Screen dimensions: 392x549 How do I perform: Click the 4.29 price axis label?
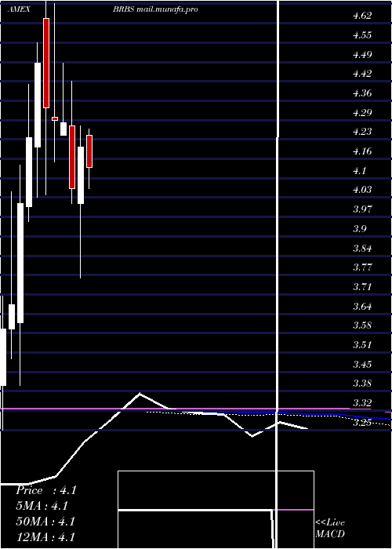tap(362, 113)
